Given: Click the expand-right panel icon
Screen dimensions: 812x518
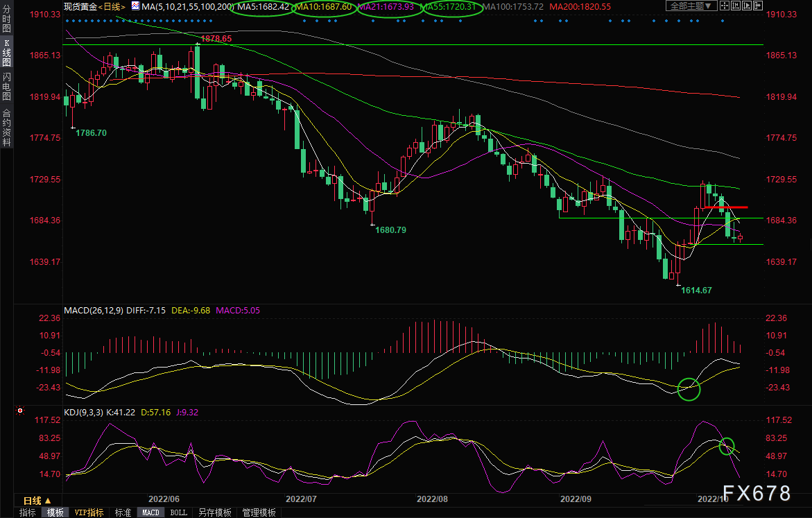Looking at the screenshot, I should pos(758,6).
